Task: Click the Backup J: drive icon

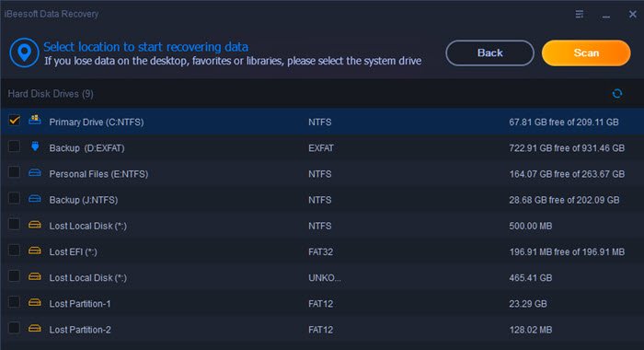Action: click(x=35, y=199)
